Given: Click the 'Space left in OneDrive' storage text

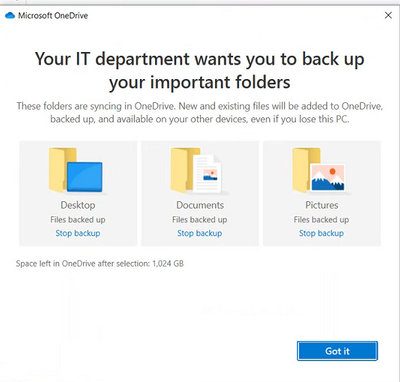Looking at the screenshot, I should click(x=100, y=264).
